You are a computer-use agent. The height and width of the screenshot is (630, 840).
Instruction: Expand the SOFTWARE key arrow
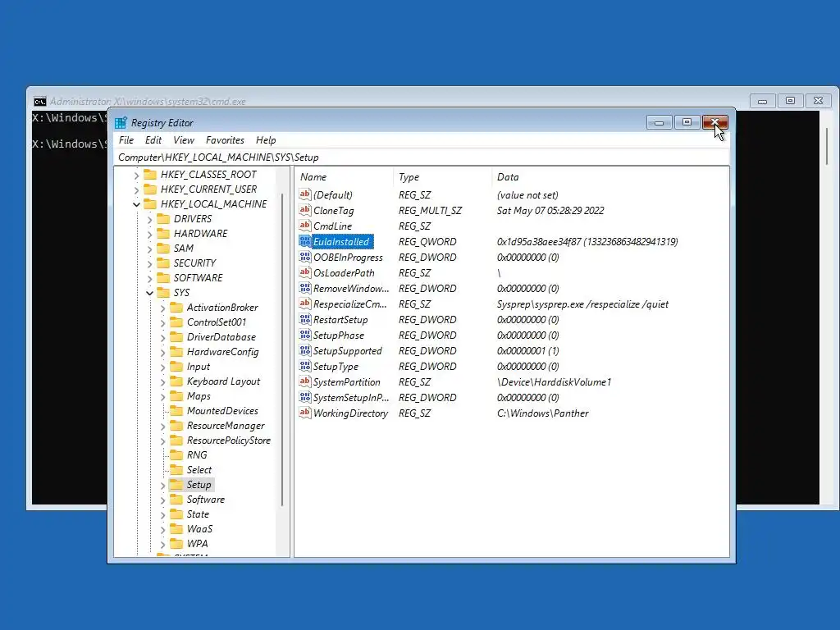(149, 278)
